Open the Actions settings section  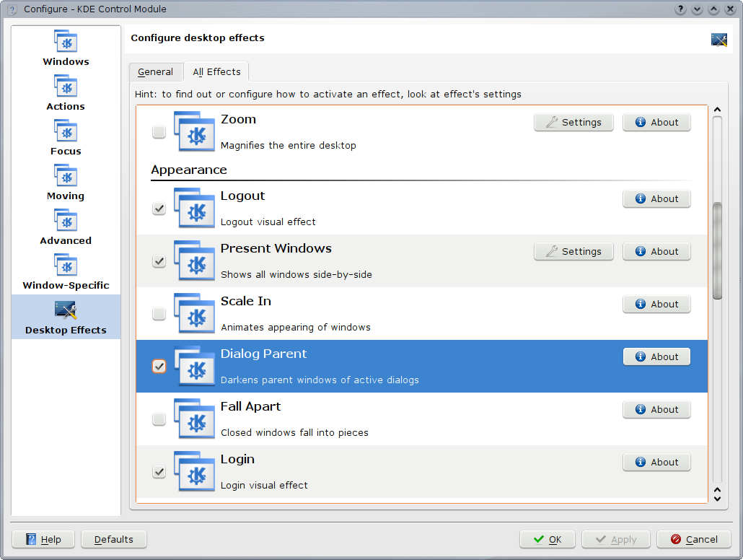pyautogui.click(x=66, y=93)
